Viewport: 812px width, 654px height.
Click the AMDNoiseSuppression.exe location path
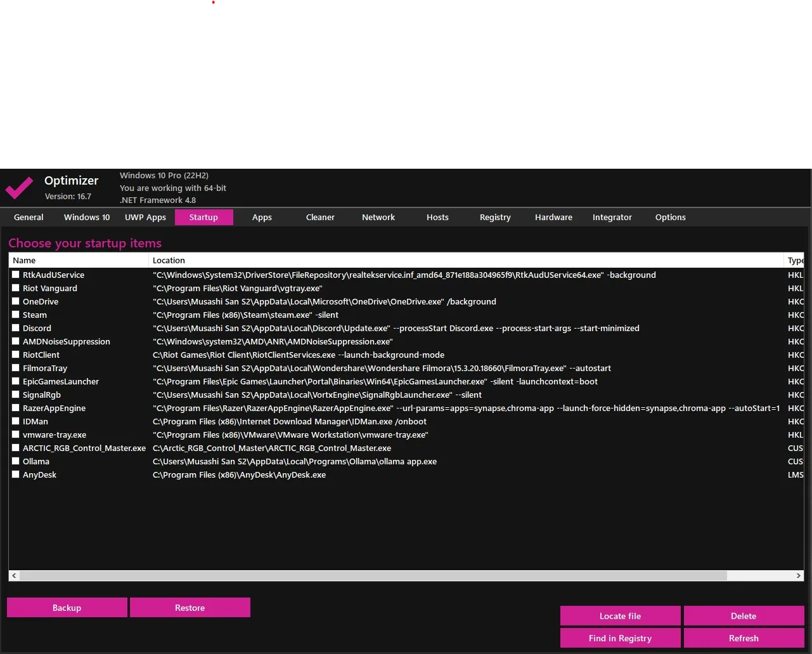click(x=273, y=341)
